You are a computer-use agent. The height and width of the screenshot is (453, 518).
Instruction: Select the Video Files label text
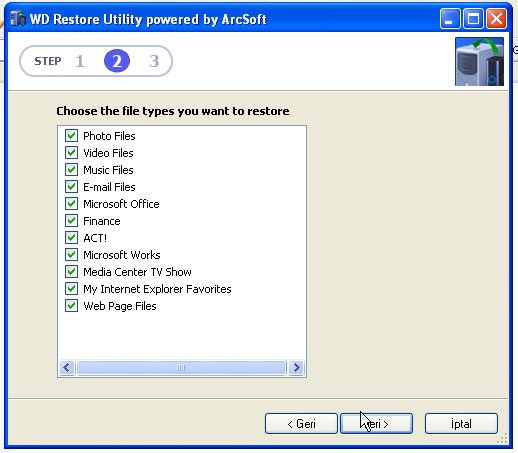108,153
